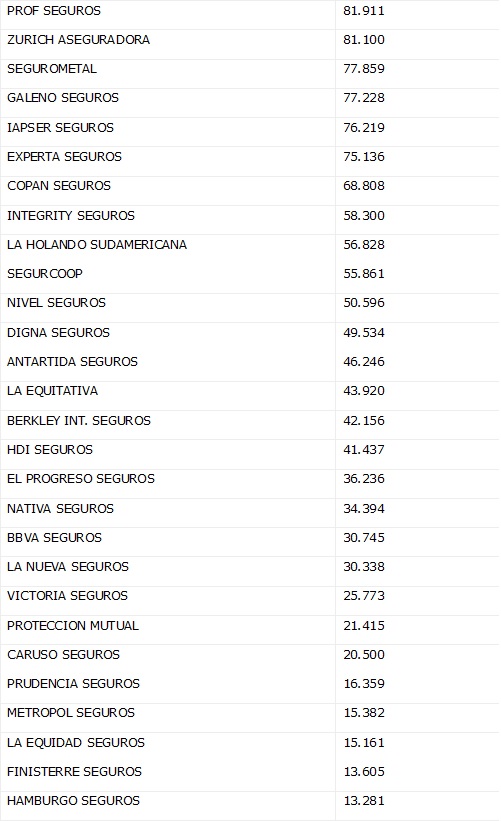Select the IAPSER SEGUROS value 76.219

[364, 128]
